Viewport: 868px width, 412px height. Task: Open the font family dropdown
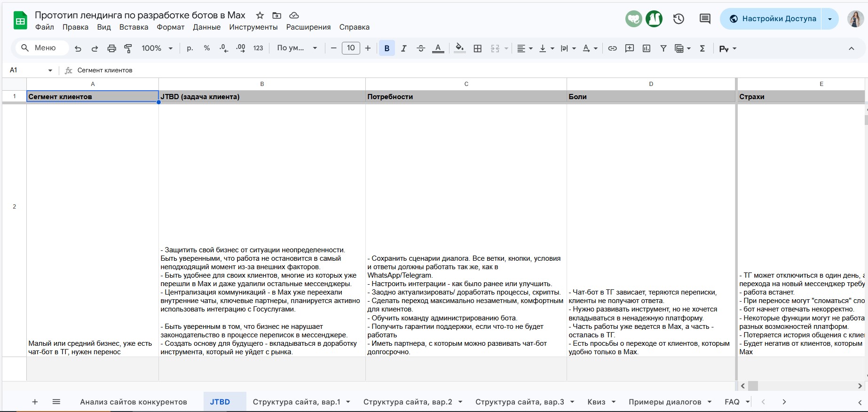point(297,48)
